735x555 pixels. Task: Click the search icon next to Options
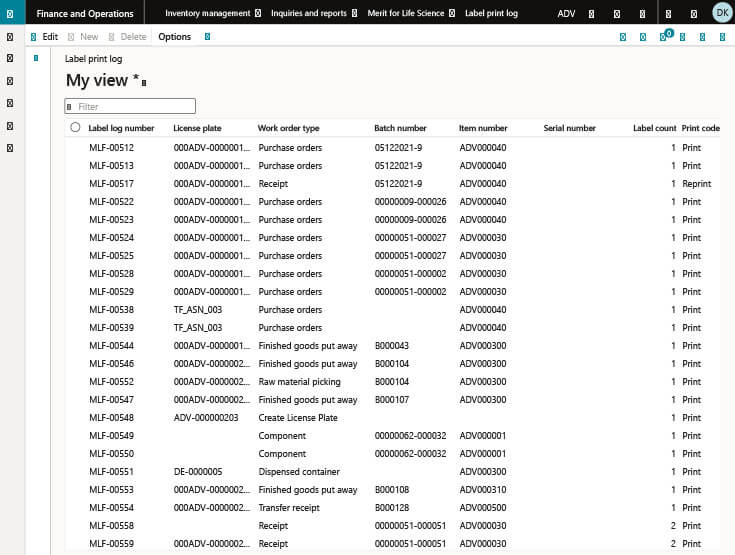[x=206, y=37]
